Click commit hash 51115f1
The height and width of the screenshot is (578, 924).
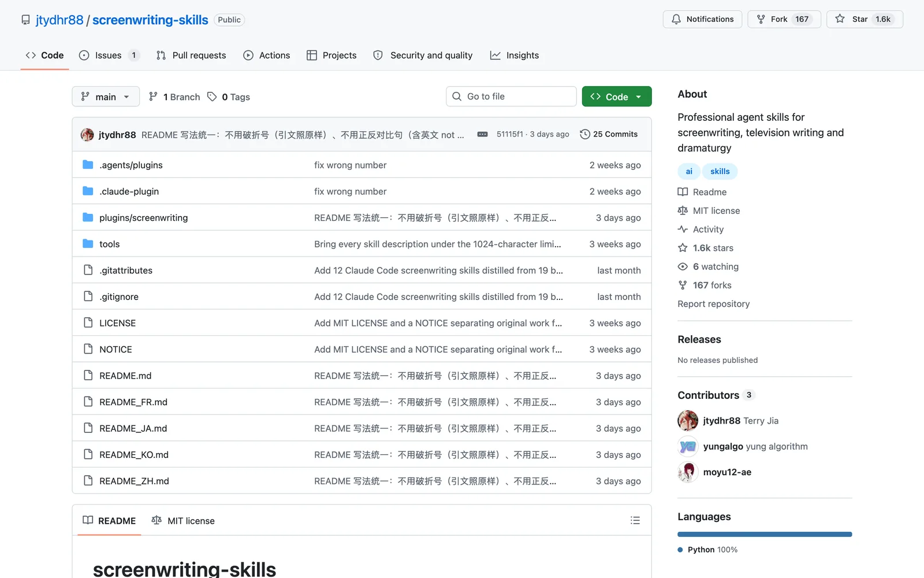(510, 134)
